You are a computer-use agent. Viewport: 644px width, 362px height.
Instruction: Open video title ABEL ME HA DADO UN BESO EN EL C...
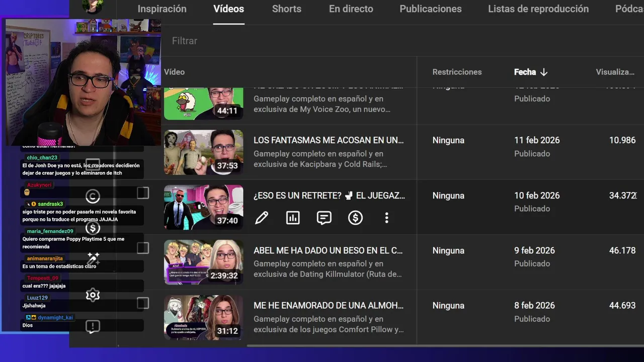click(x=328, y=250)
